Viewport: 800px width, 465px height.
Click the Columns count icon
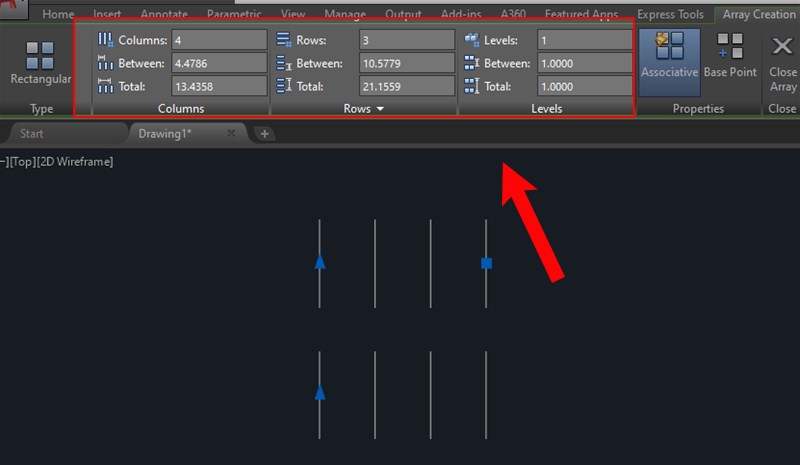coord(105,40)
